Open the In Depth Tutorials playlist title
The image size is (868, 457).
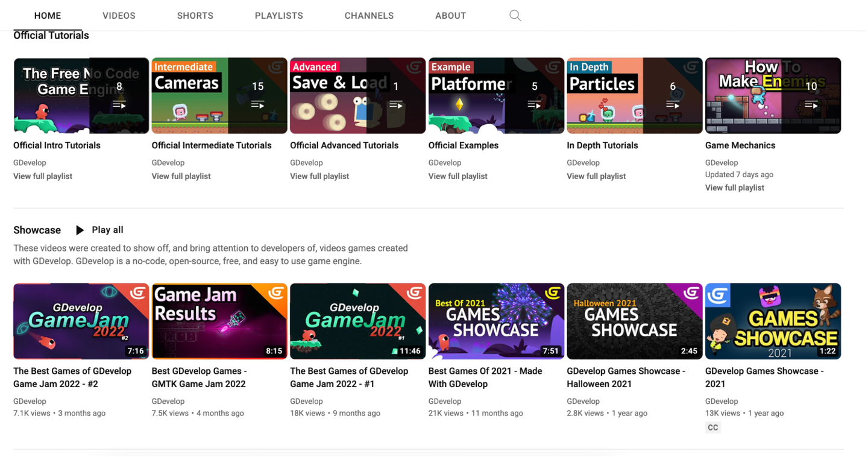coord(602,145)
